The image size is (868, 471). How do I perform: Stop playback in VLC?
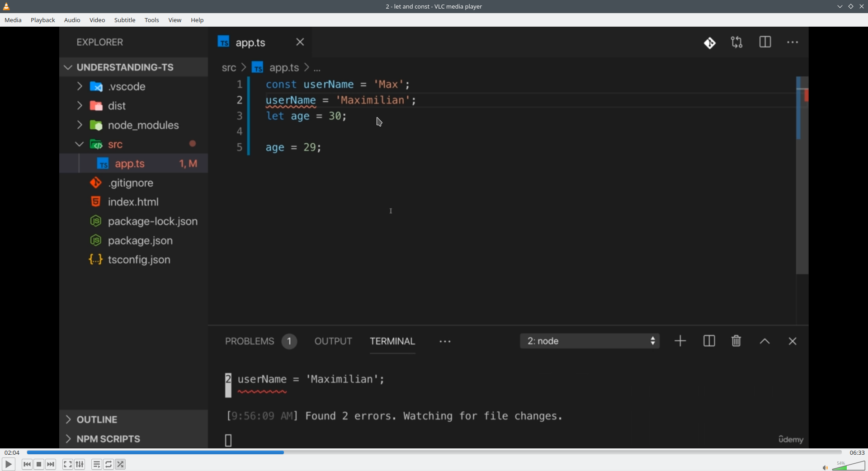[x=39, y=464]
